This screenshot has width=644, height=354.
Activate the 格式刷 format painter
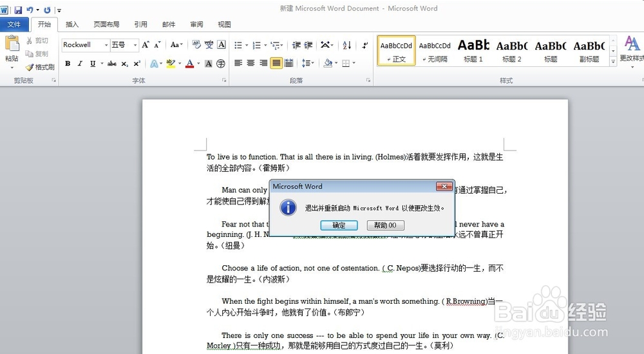[x=40, y=67]
